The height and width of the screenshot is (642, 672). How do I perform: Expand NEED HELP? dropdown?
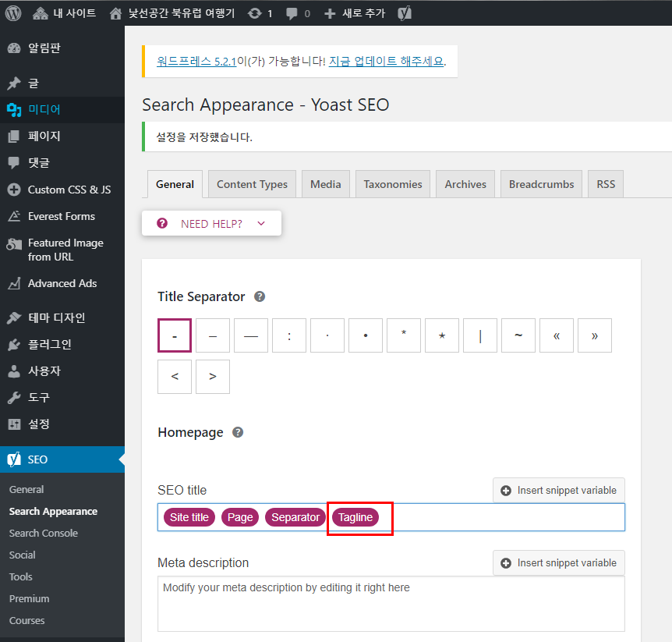pos(212,223)
